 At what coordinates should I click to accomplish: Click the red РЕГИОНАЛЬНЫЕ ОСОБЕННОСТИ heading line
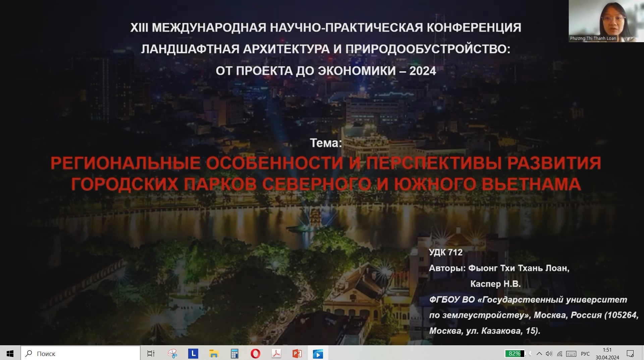click(x=326, y=163)
